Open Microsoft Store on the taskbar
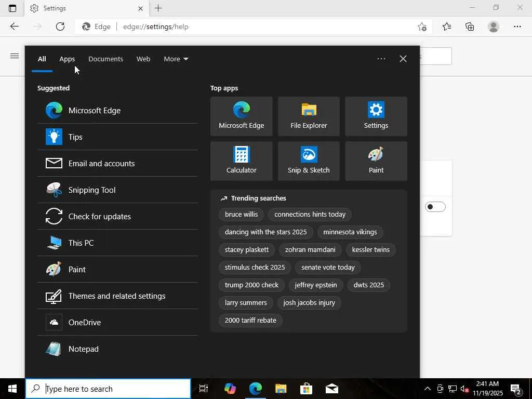This screenshot has height=399, width=532. pyautogui.click(x=306, y=389)
